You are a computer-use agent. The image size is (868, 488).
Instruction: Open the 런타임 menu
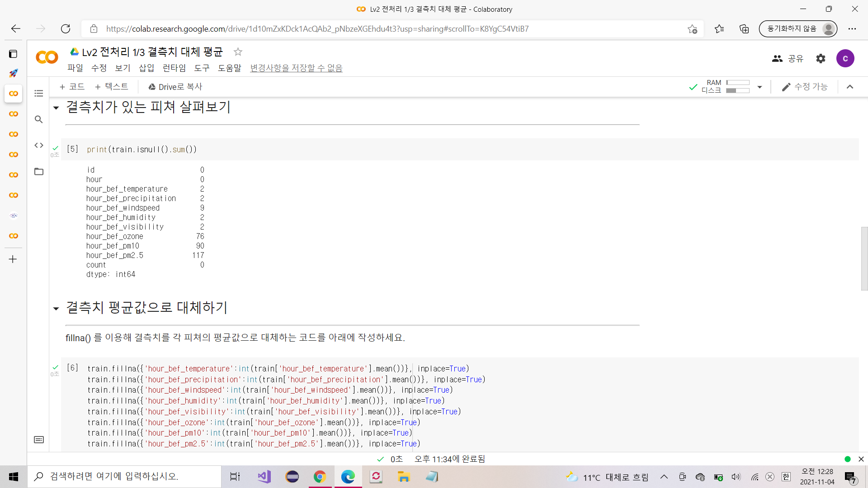(174, 68)
